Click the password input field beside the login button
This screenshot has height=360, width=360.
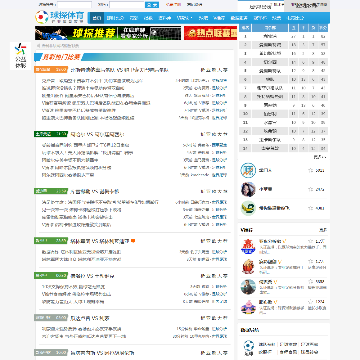pos(127,5)
